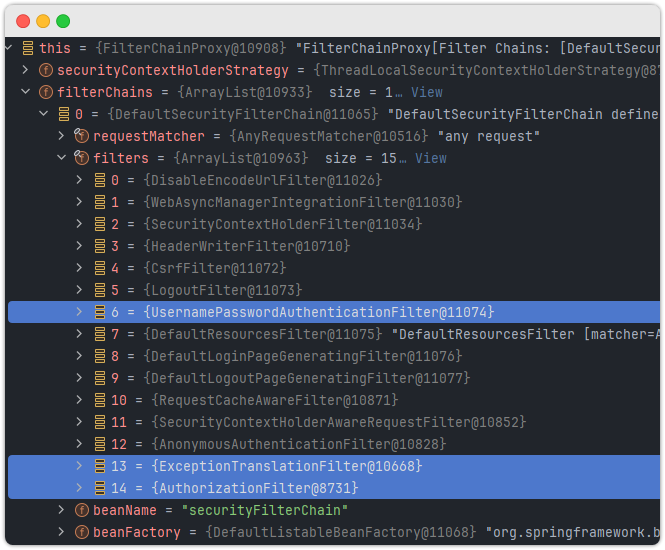The width and height of the screenshot is (665, 550).
Task: Click element icon of DisableEncodeUrlFilter row
Action: pyautogui.click(x=100, y=180)
